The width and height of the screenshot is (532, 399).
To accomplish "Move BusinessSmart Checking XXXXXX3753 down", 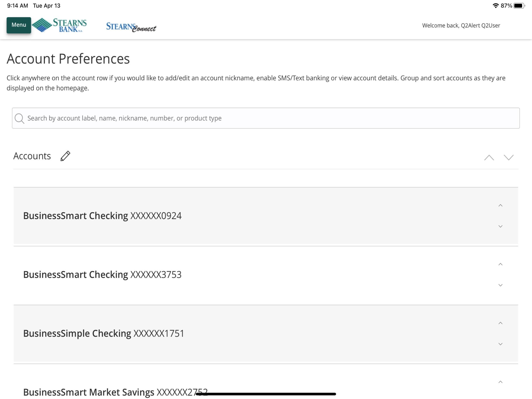I will coord(500,285).
